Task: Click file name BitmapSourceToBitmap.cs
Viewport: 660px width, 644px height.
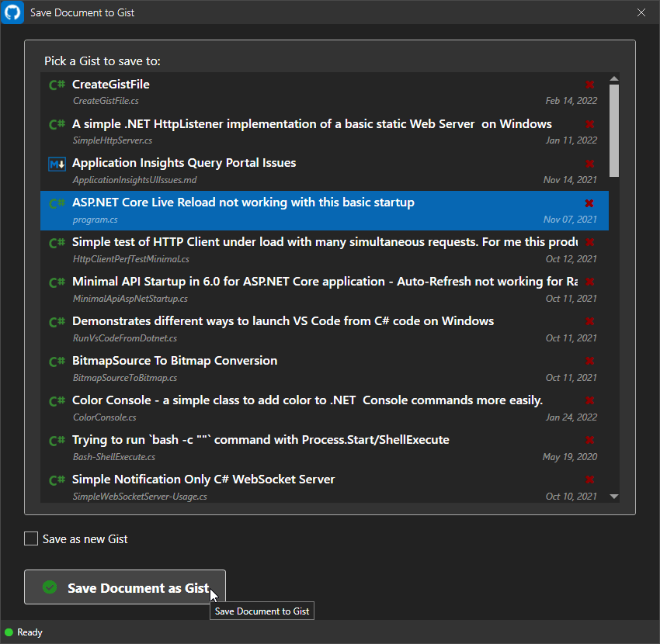Action: pos(124,378)
